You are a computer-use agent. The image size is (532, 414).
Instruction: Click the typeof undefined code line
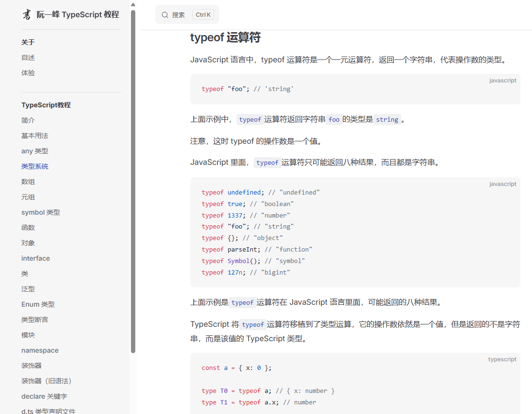(260, 193)
